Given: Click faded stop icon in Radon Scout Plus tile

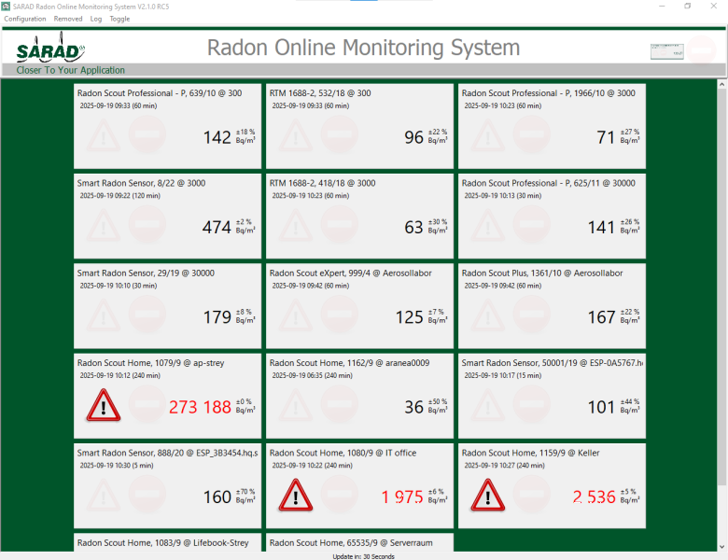Looking at the screenshot, I should point(531,316).
